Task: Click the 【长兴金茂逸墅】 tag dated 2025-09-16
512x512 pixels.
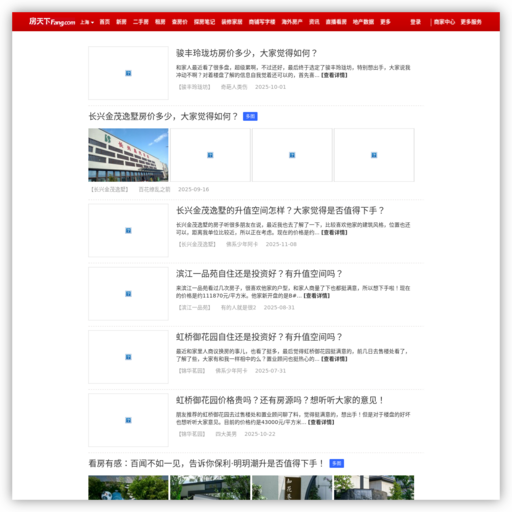Action: [x=109, y=189]
